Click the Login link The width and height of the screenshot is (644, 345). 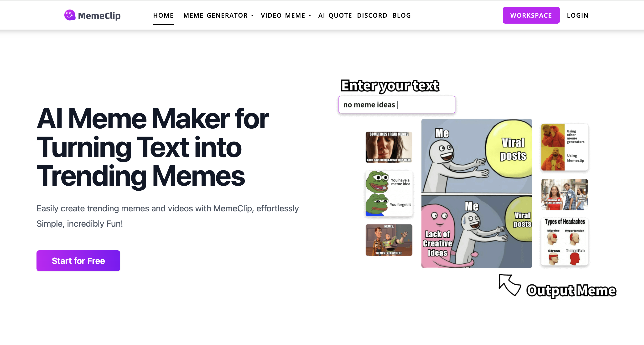[577, 16]
